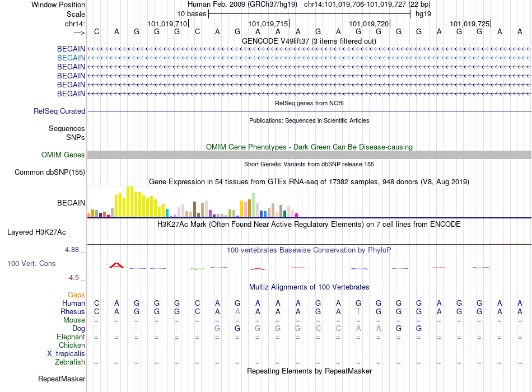Click the Sequences label of Publications track
Screen dimensions: 532x392
67,129
